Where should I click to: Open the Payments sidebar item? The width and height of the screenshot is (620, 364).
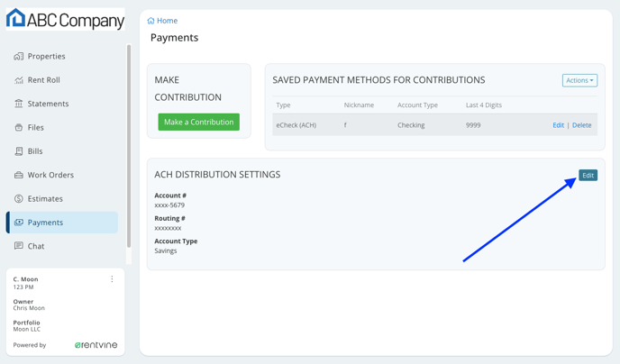click(62, 223)
